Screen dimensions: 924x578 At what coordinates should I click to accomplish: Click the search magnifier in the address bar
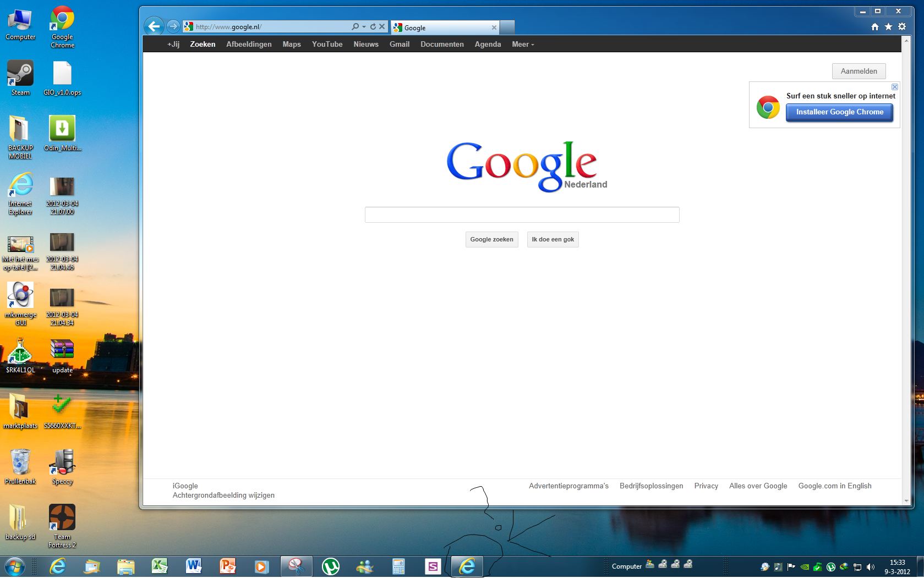click(x=356, y=26)
